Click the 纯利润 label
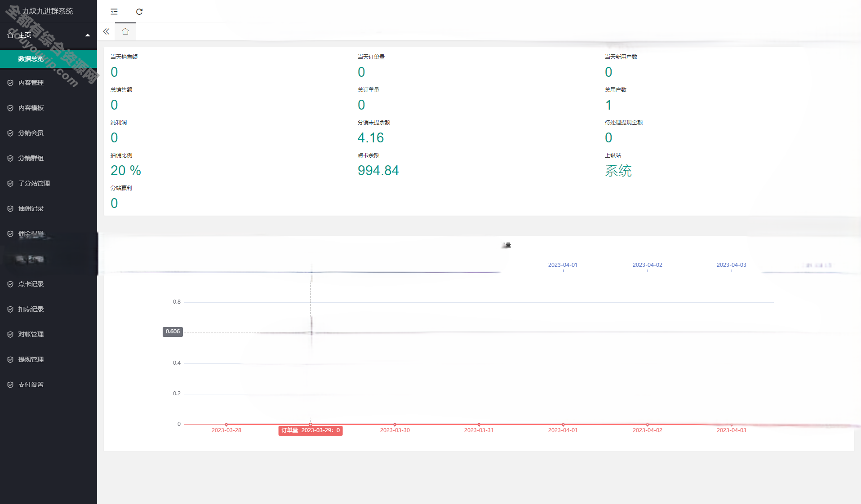Viewport: 861px width, 504px height. [119, 123]
